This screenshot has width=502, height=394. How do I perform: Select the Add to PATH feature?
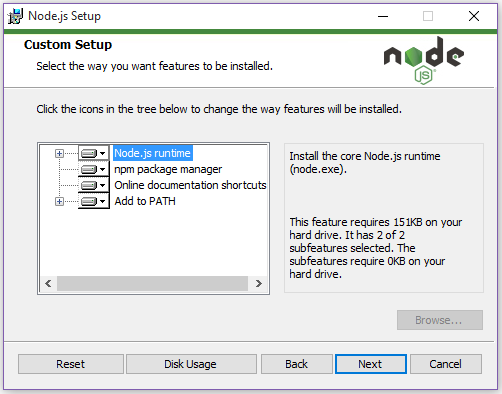click(x=145, y=201)
